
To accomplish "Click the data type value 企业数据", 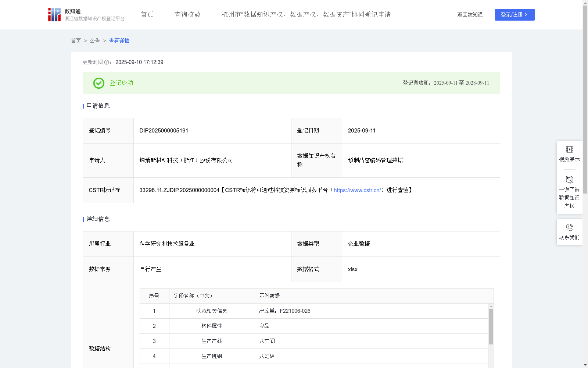I will pos(359,244).
